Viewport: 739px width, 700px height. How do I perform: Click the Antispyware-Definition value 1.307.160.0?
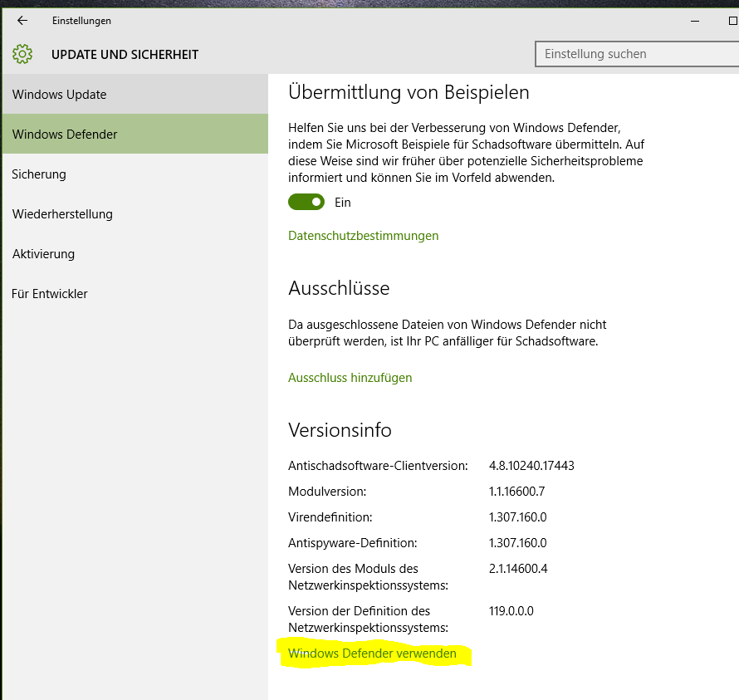pyautogui.click(x=517, y=543)
